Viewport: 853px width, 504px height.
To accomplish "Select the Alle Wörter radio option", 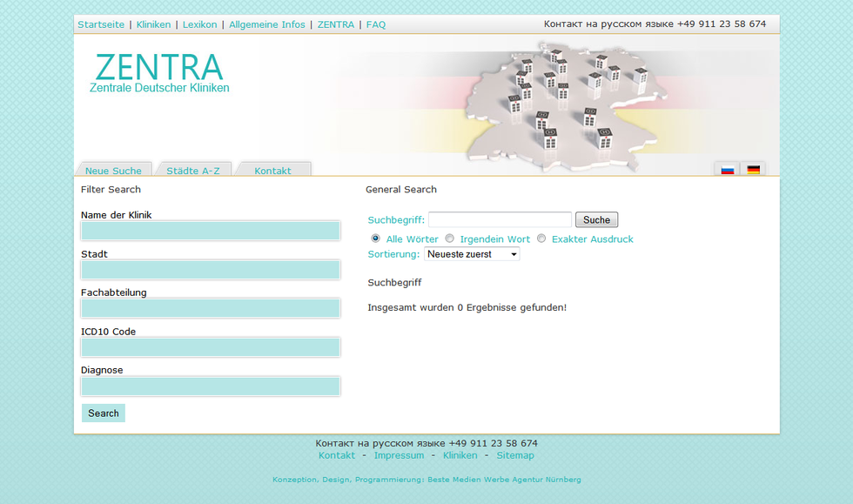I will pos(375,239).
